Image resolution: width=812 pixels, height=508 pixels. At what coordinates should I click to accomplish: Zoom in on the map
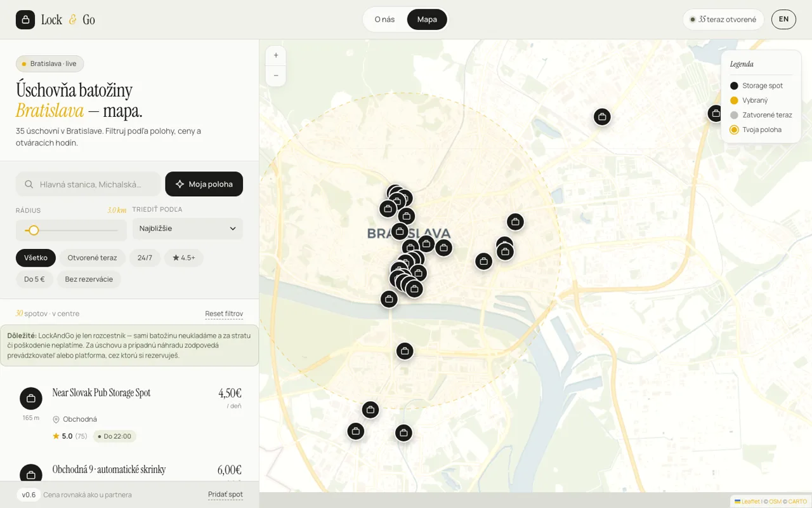(x=276, y=56)
